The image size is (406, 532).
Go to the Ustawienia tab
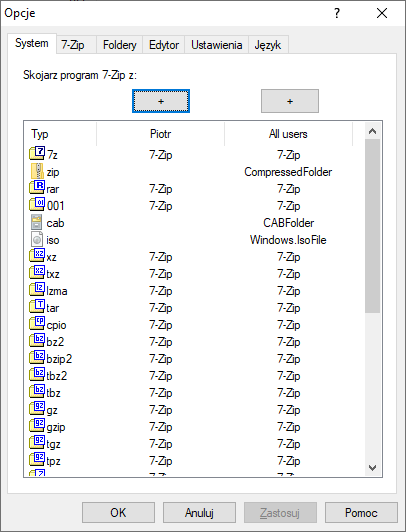(x=217, y=45)
